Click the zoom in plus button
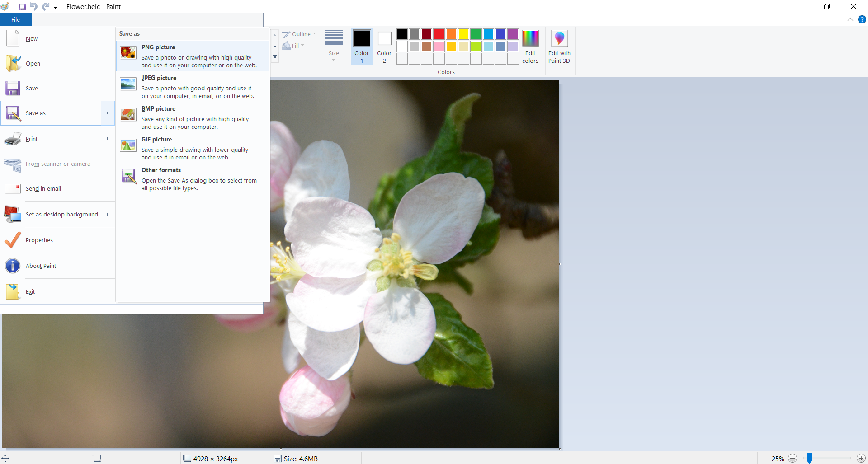The height and width of the screenshot is (464, 868). click(861, 458)
